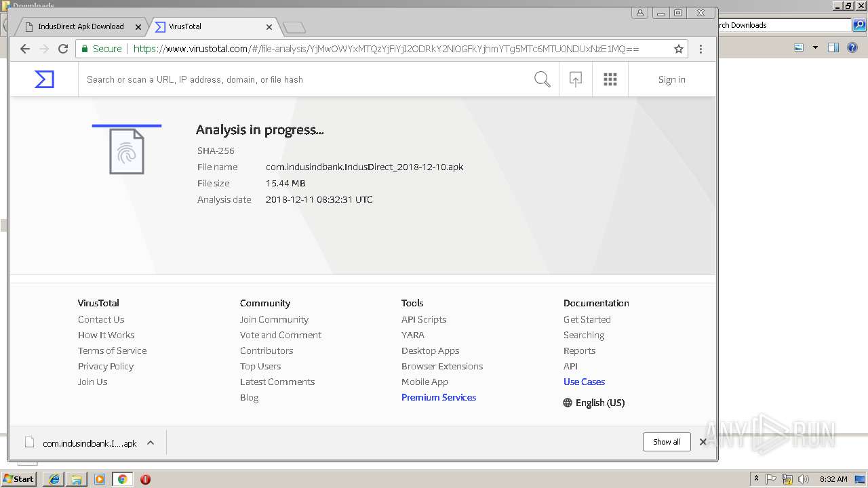Open the Join Community link
Viewport: 868px width, 488px height.
click(x=274, y=319)
